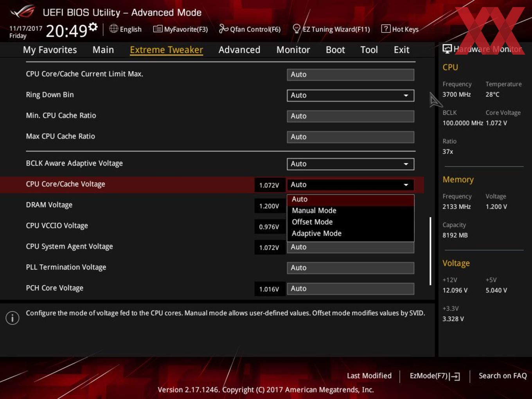
Task: Open the My Favorites tab
Action: pyautogui.click(x=50, y=50)
